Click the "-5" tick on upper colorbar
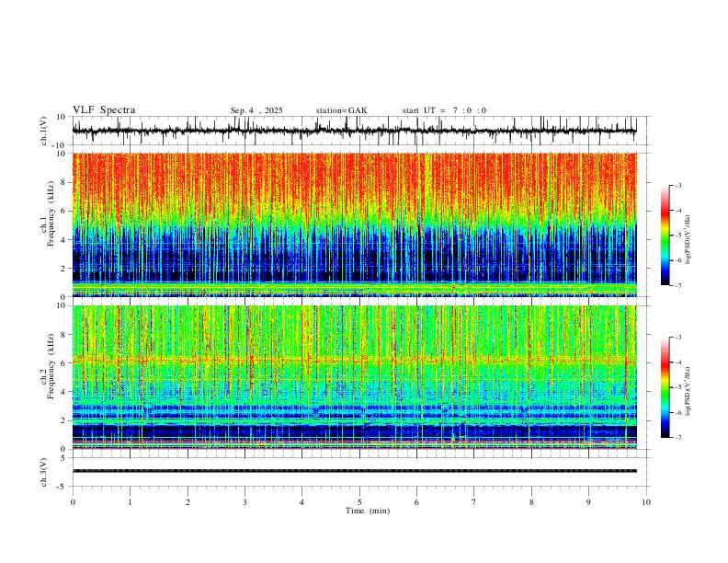The height and width of the screenshot is (563, 728). tap(677, 236)
